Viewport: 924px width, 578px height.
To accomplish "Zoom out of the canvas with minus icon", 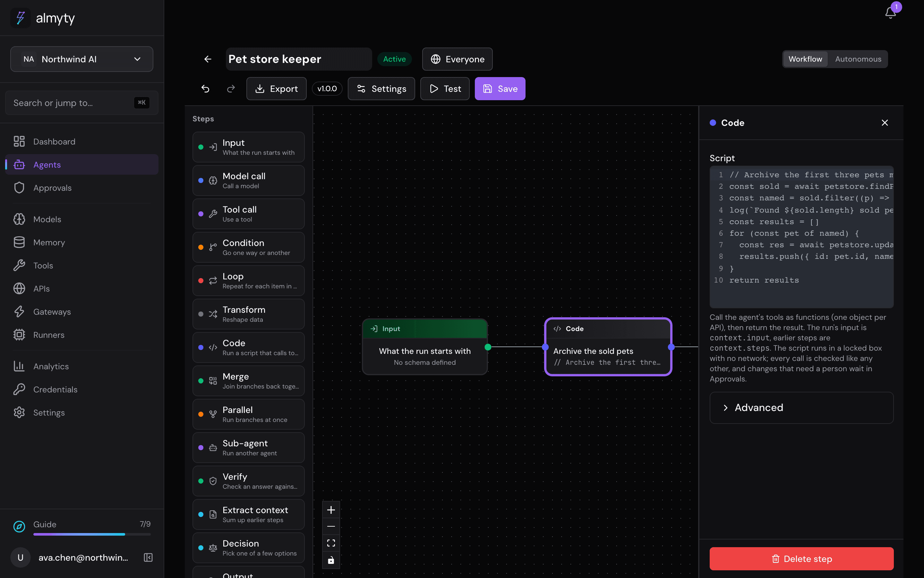I will [331, 526].
